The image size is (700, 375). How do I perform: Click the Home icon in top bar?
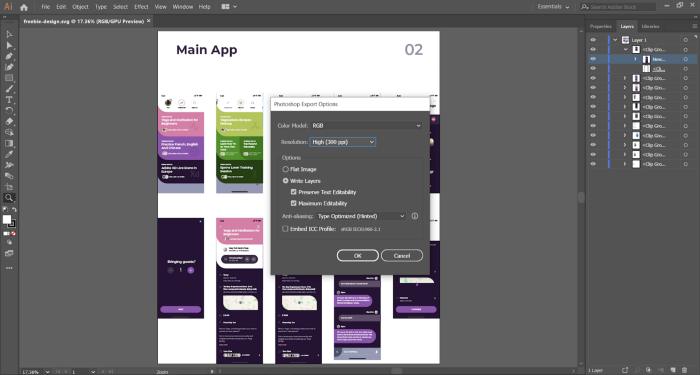[24, 7]
